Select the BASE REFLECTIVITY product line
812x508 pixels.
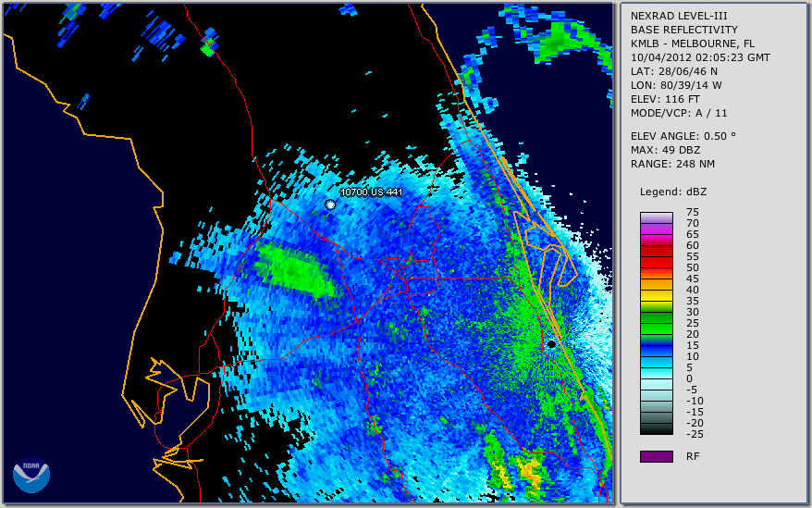click(x=684, y=30)
